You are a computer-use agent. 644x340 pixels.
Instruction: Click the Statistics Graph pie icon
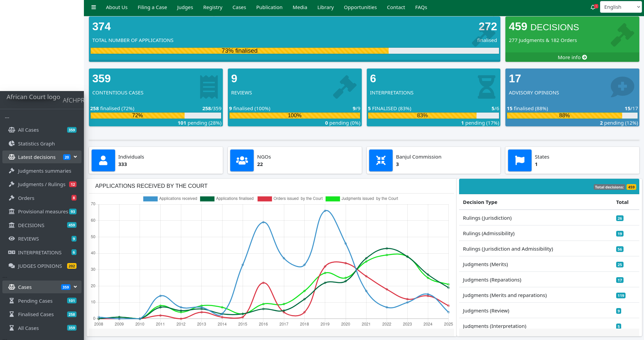[12, 144]
